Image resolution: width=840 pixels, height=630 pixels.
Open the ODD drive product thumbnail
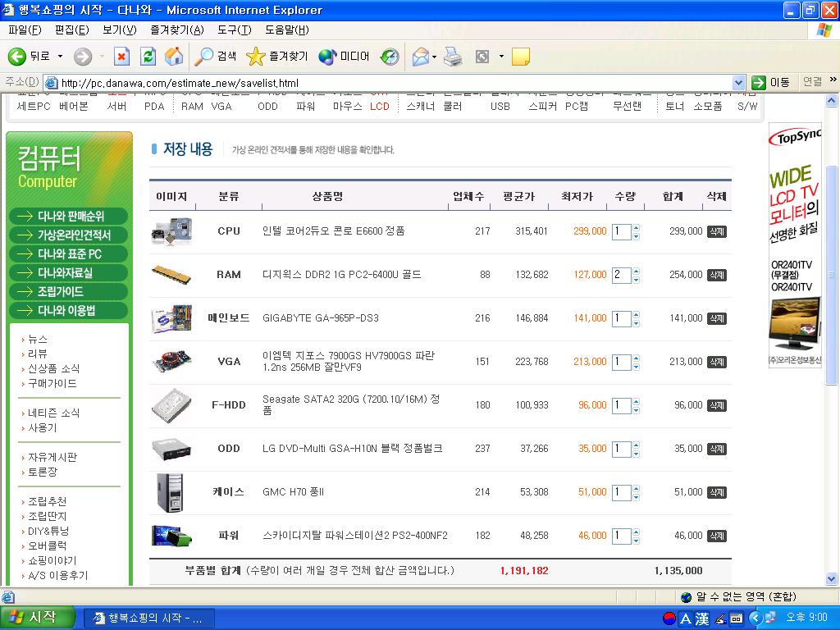click(x=171, y=449)
